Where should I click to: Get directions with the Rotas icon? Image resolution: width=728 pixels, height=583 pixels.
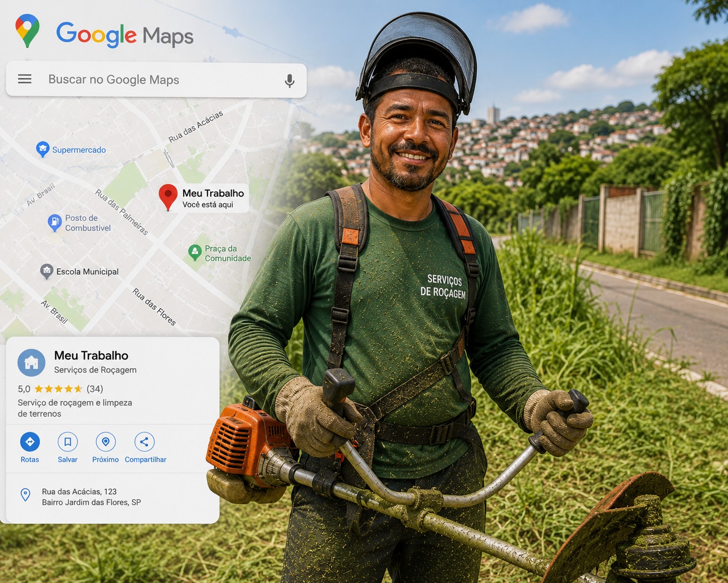coord(30,442)
